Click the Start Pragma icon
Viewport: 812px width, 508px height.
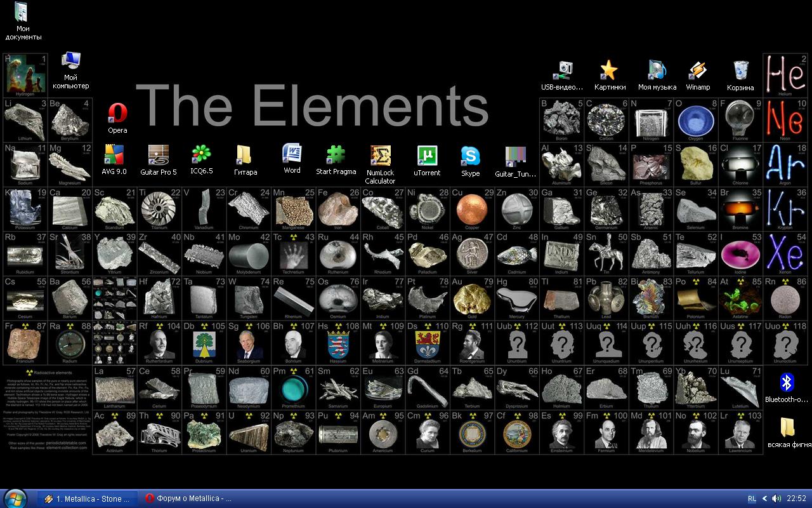click(x=336, y=155)
